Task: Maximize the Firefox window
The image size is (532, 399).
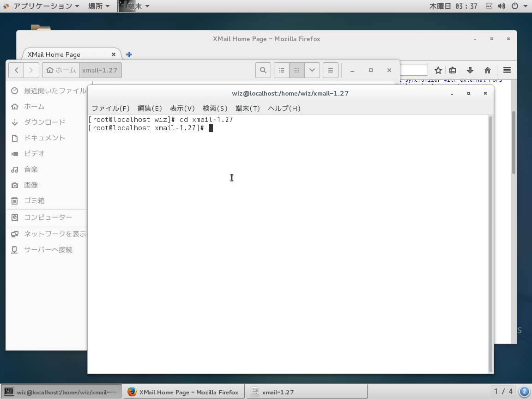Action: point(492,39)
